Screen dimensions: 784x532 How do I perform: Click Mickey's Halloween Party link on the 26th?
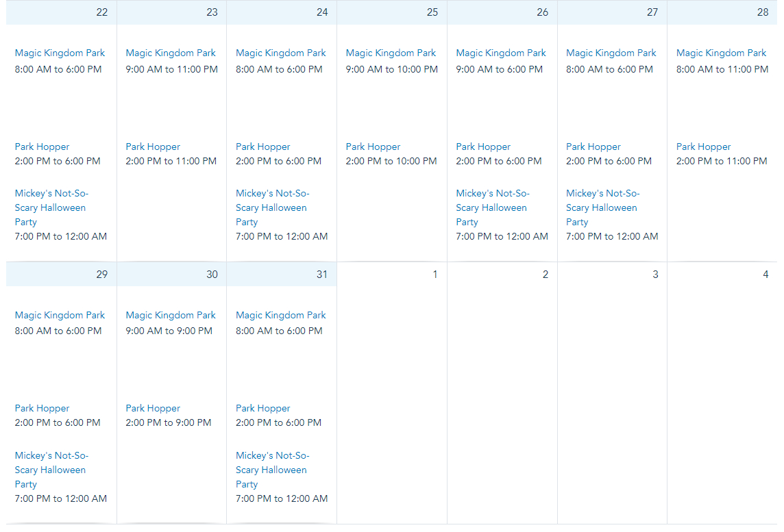click(x=492, y=207)
